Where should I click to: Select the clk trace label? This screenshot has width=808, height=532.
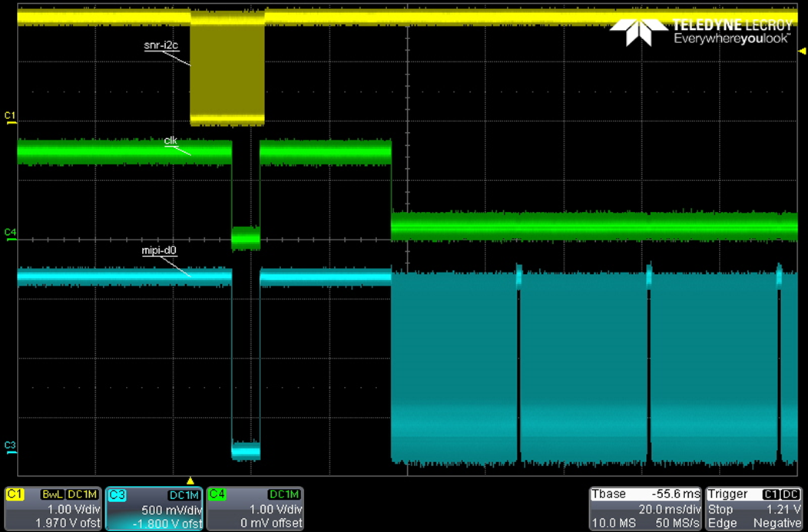[x=171, y=141]
